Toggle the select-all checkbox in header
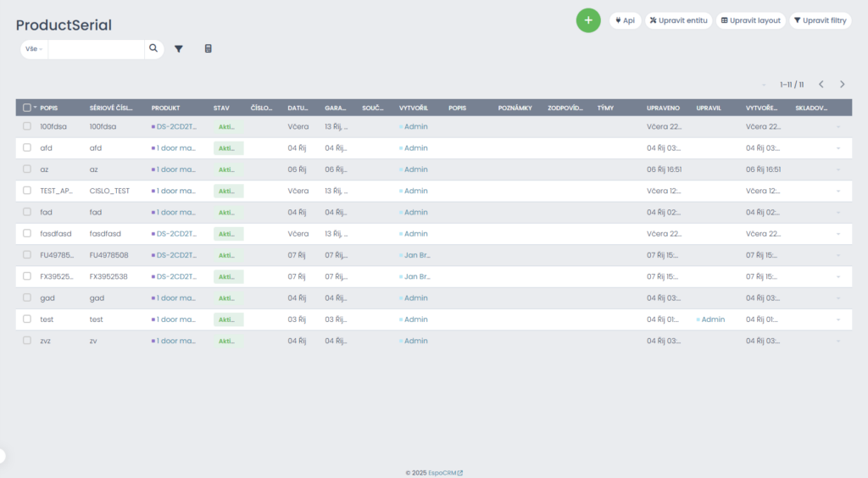Screen dimensions: 868x478 [27, 108]
